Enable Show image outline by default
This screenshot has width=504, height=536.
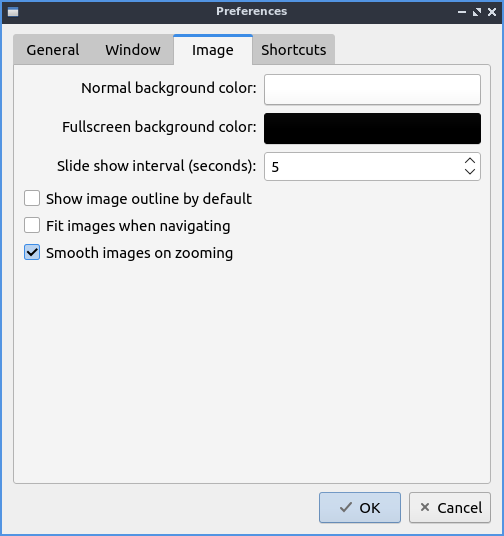point(32,198)
